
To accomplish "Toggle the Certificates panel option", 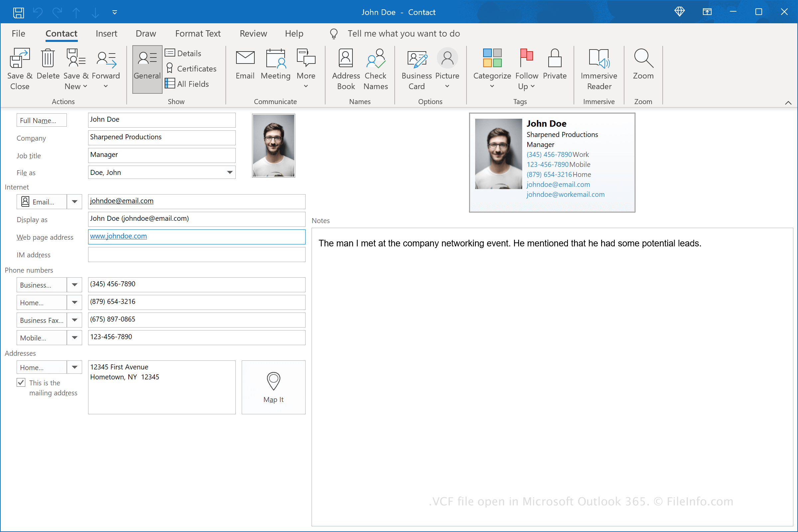I will [x=191, y=68].
